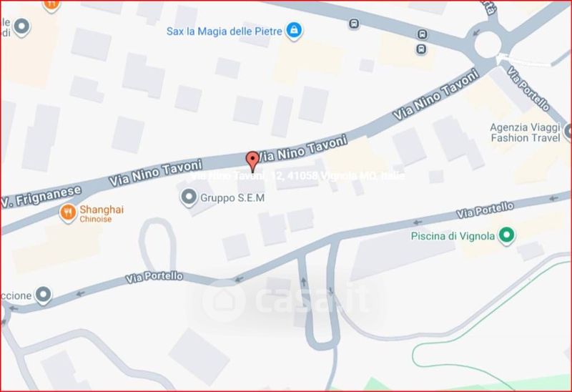Click the upper bus stop of the pair near the roundabout
Screen dimensions: 572x392
[423, 34]
